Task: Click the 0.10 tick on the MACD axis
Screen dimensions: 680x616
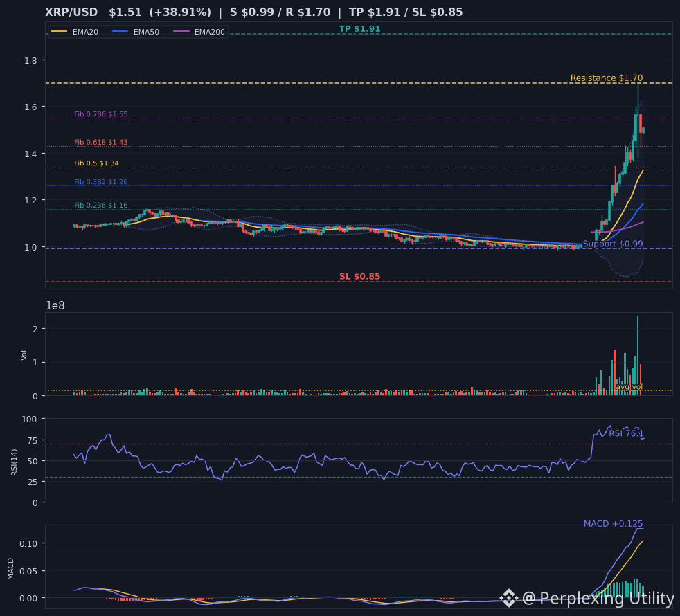Action: [29, 543]
